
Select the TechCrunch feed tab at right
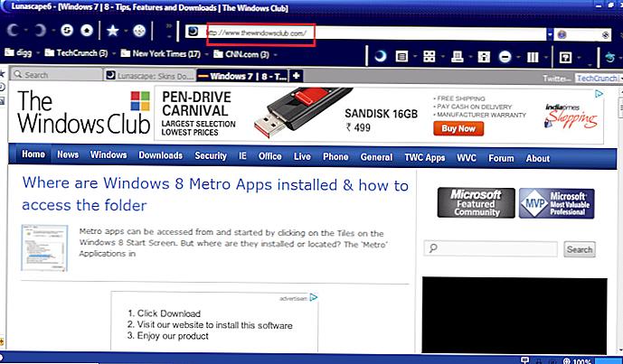[x=597, y=79]
